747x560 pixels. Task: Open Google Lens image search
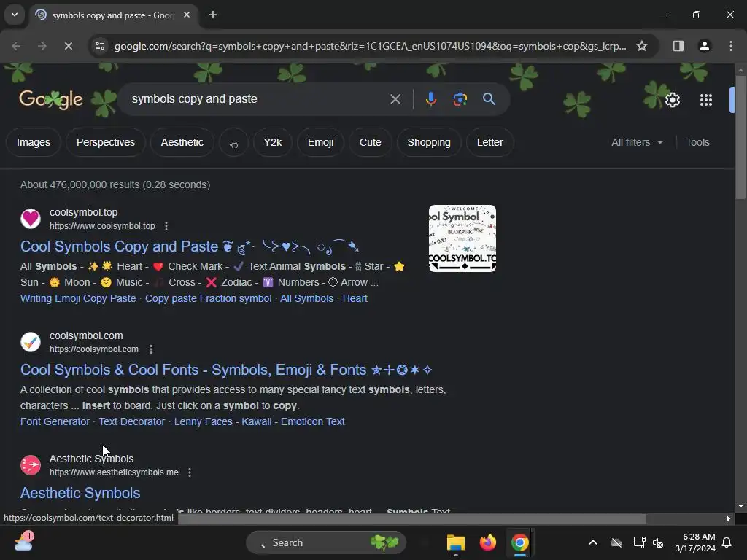pyautogui.click(x=460, y=99)
